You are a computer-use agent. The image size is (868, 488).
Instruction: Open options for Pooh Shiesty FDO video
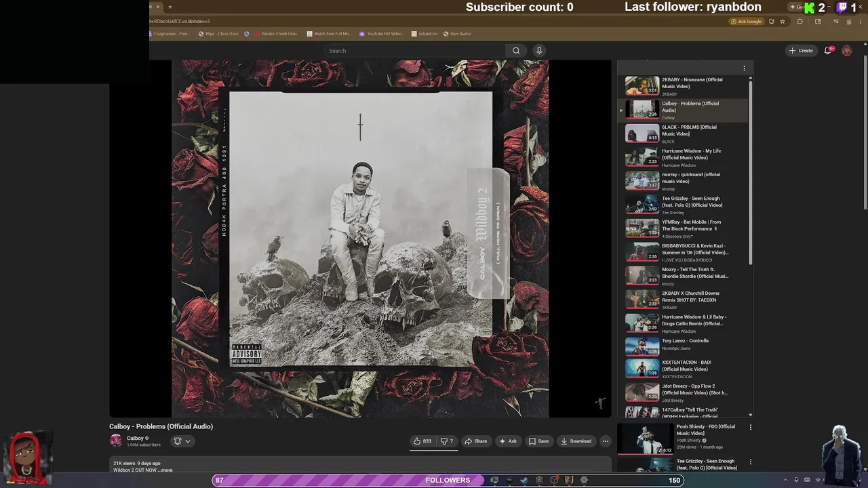click(750, 428)
